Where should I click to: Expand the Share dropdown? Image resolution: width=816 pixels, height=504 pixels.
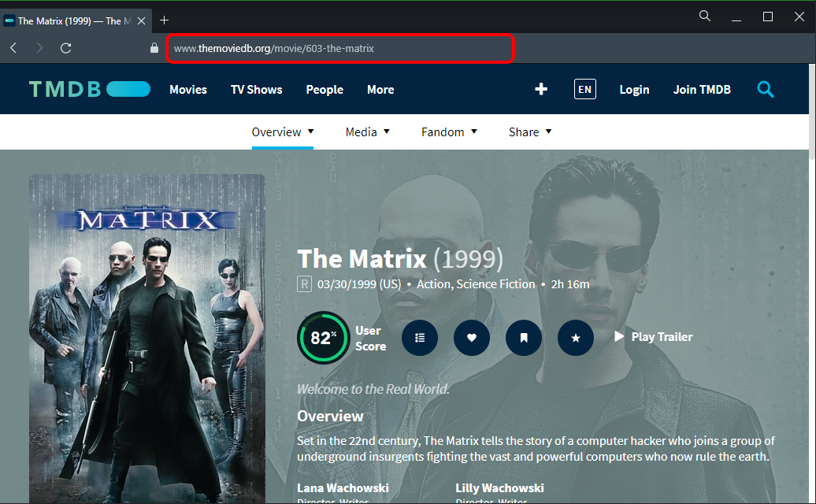(x=530, y=132)
